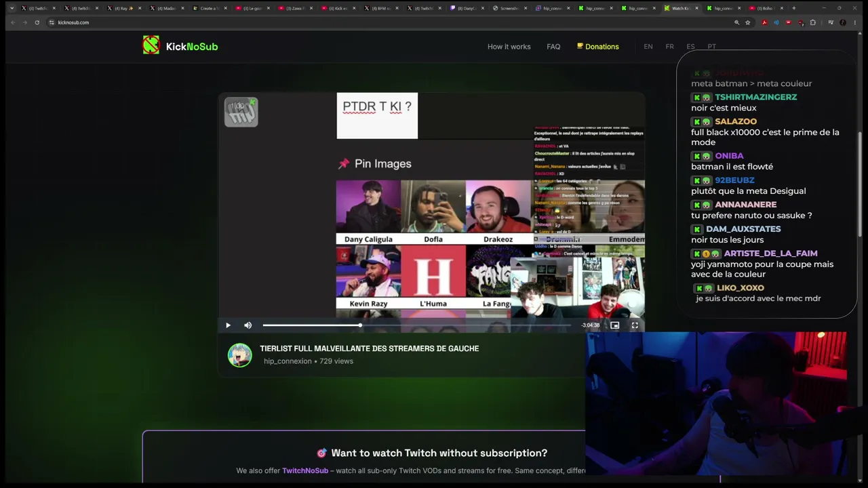Reload the kicknosub.com page

(37, 22)
